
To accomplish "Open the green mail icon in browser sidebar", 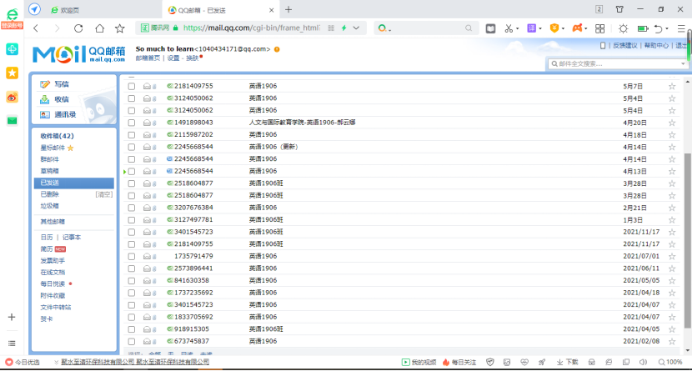I will point(12,120).
